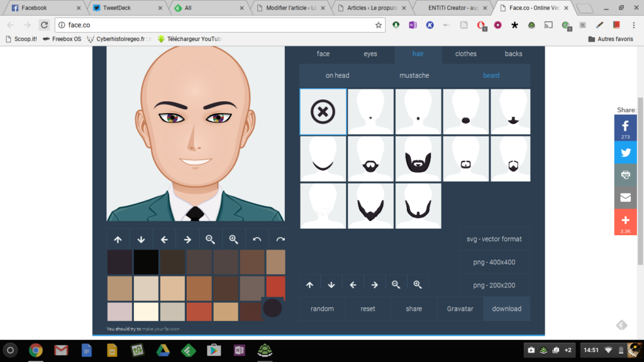Share the avatar on Twitter
Image resolution: width=644 pixels, height=362 pixels.
pyautogui.click(x=625, y=152)
